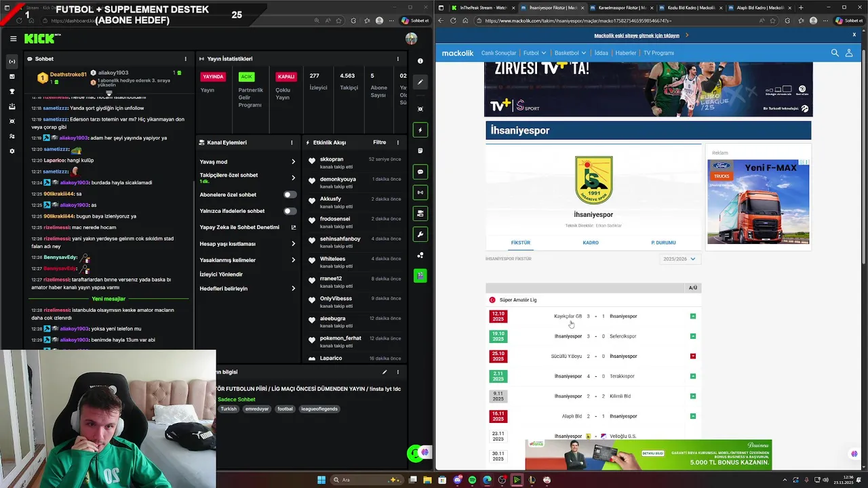The width and height of the screenshot is (868, 488).
Task: Expand Hedefleri belirleyin options
Action: coord(293,289)
